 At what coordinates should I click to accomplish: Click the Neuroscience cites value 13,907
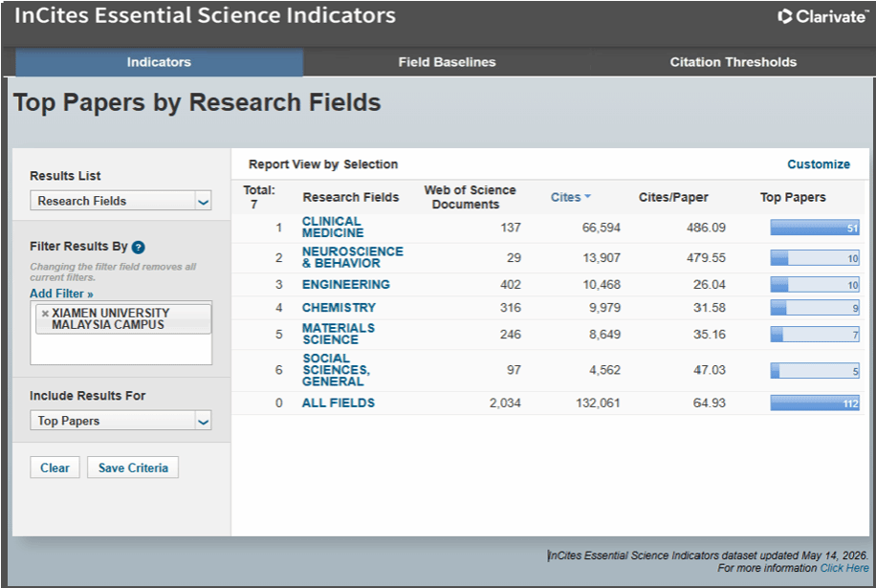pyautogui.click(x=602, y=257)
